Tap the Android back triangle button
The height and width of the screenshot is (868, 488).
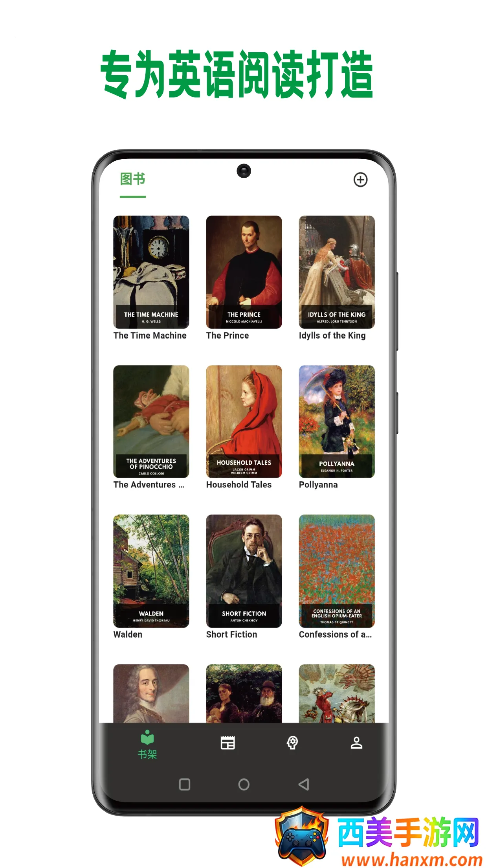(304, 784)
